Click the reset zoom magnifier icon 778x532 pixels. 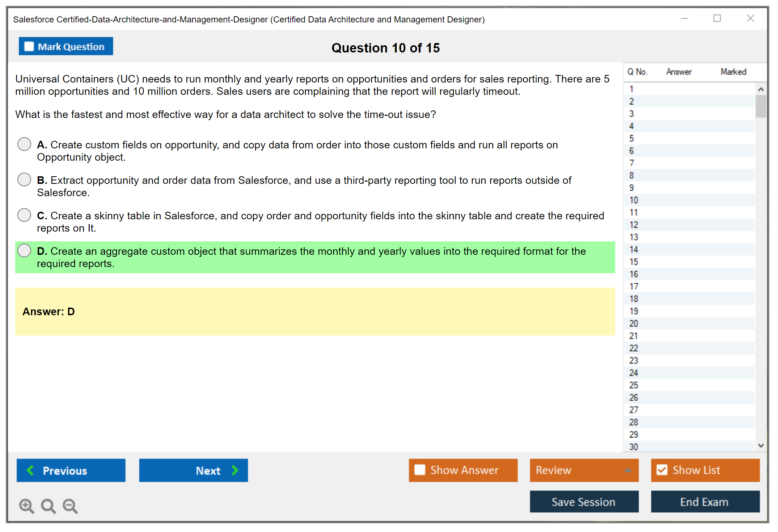click(x=48, y=506)
